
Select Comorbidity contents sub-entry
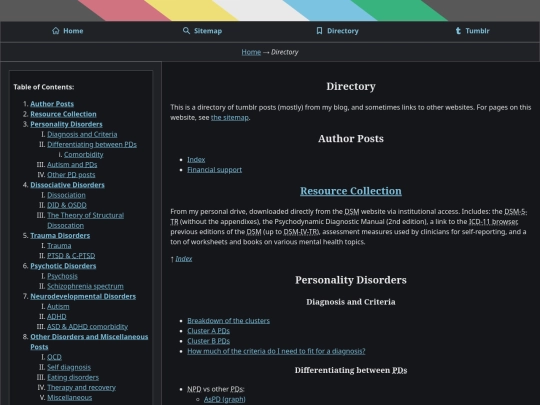point(84,155)
